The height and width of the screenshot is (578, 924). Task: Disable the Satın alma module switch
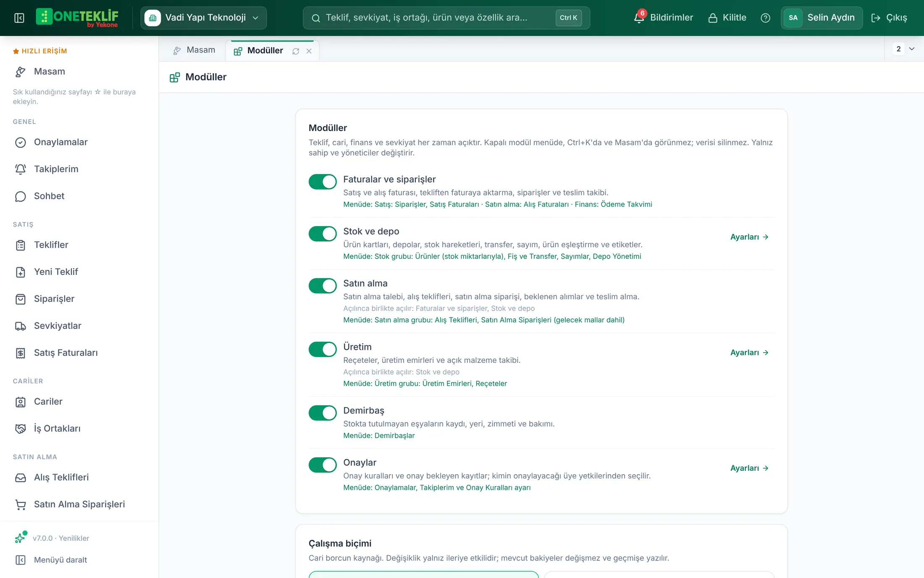tap(323, 286)
